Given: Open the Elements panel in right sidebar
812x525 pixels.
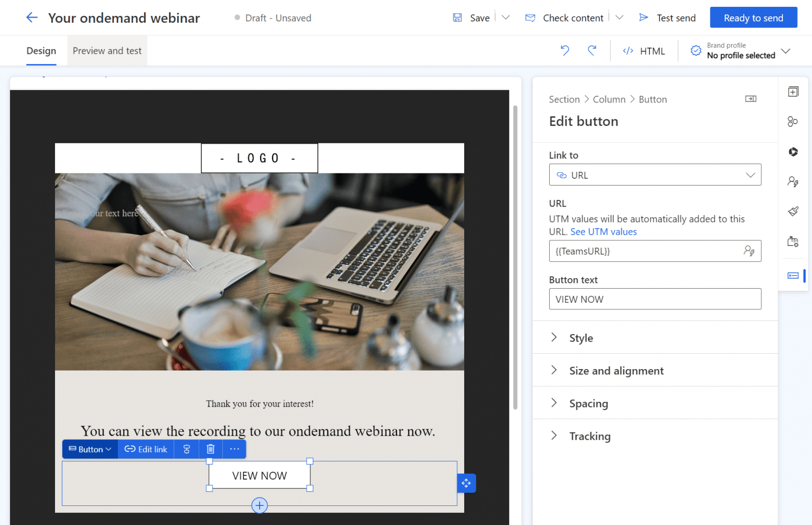Looking at the screenshot, I should tap(793, 91).
